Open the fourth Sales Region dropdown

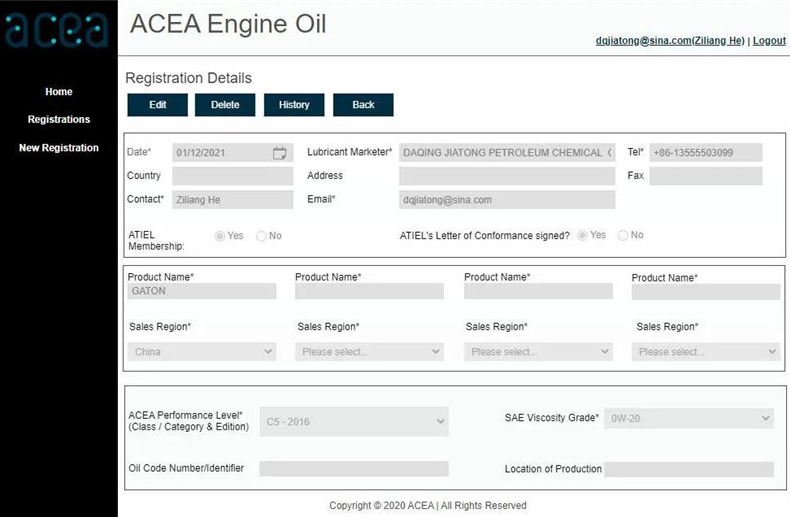coord(706,352)
